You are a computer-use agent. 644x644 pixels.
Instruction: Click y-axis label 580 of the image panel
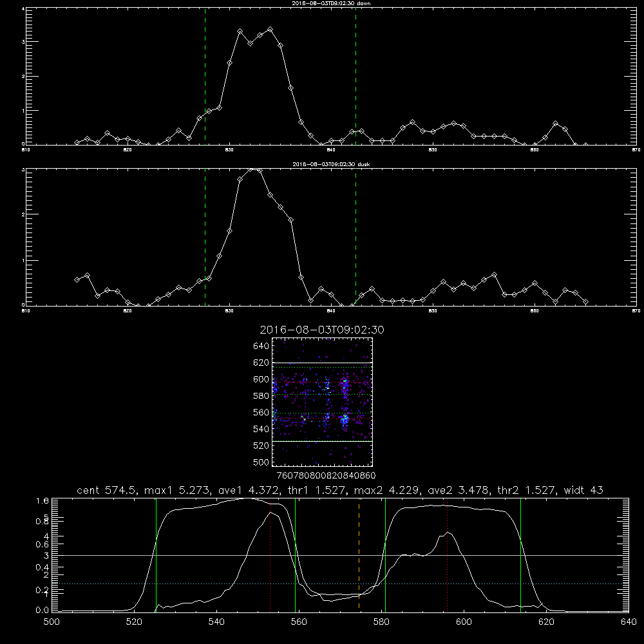[x=261, y=396]
